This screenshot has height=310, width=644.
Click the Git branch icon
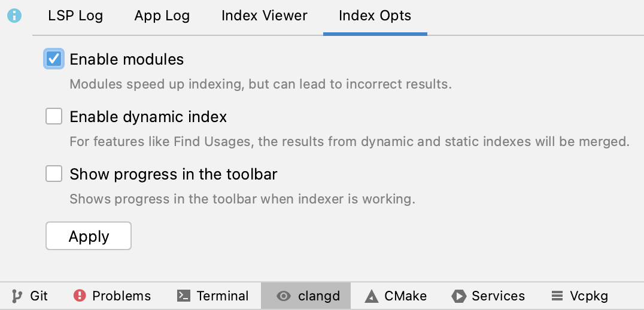click(x=16, y=296)
